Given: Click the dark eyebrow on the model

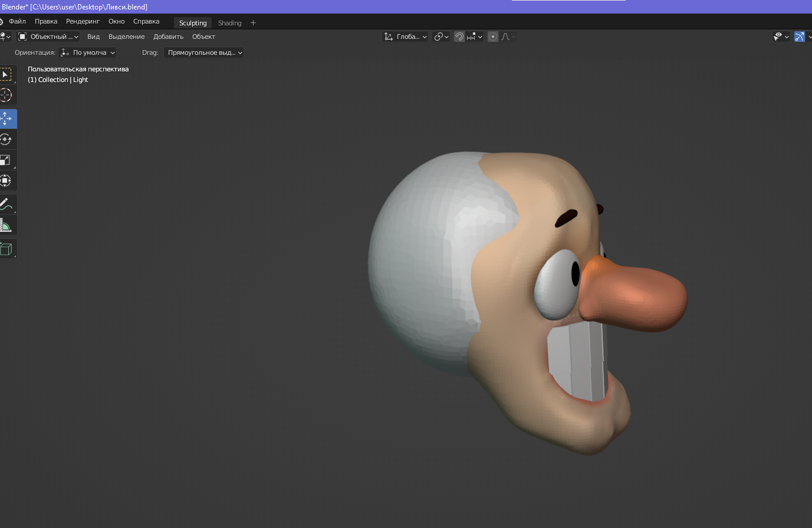Looking at the screenshot, I should tap(567, 218).
